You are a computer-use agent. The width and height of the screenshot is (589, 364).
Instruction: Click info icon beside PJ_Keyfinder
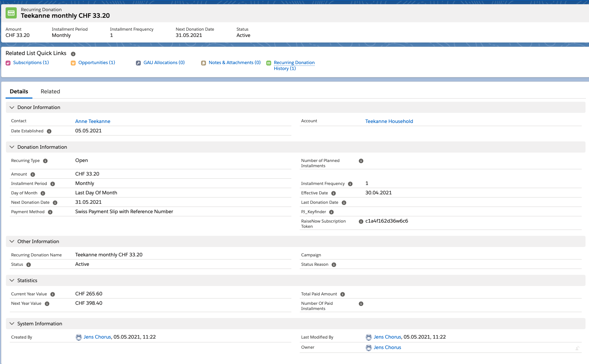point(331,212)
